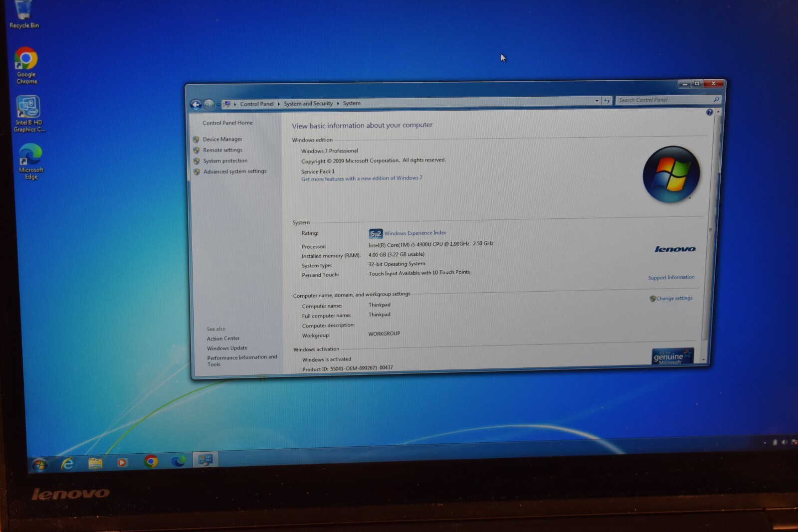Open Windows Media Player in the taskbar
The width and height of the screenshot is (798, 532).
pos(122,463)
